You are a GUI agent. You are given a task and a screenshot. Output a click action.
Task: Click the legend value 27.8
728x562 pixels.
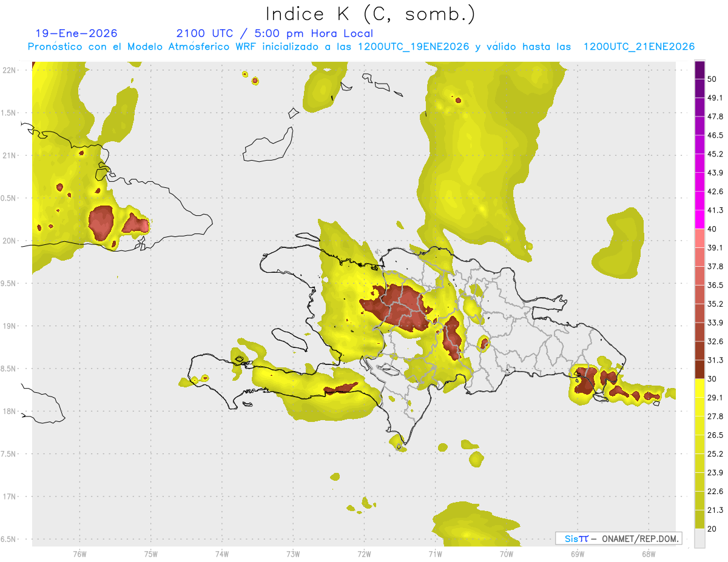pyautogui.click(x=715, y=416)
